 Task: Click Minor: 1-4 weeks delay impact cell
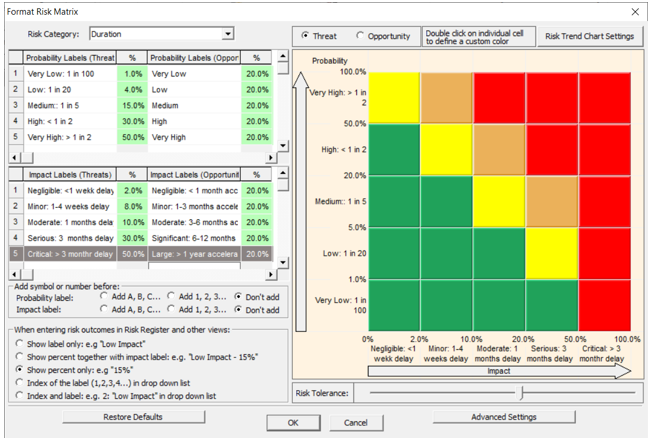pos(70,206)
